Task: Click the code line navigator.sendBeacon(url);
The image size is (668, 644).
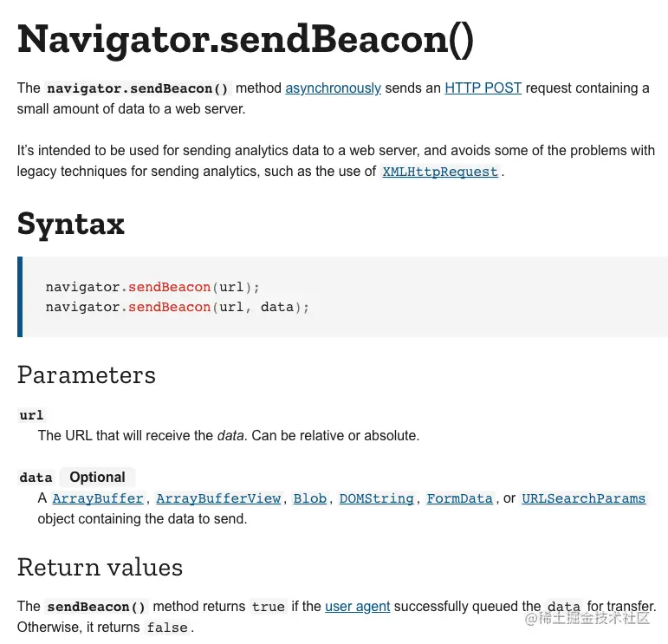Action: click(x=152, y=287)
